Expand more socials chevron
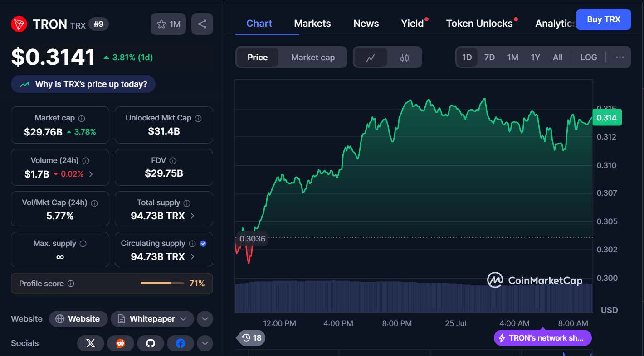The height and width of the screenshot is (356, 644). [x=205, y=343]
